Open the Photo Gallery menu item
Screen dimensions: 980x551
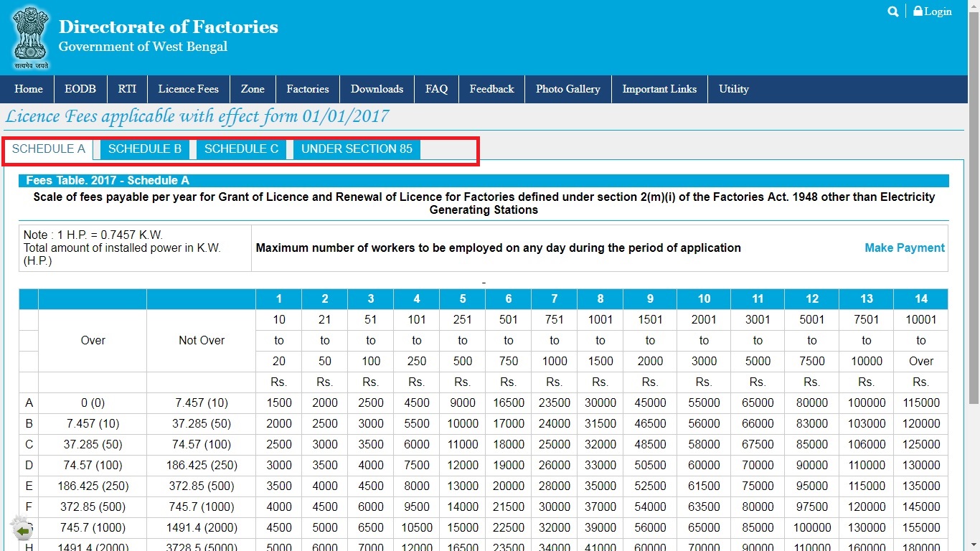coord(567,89)
